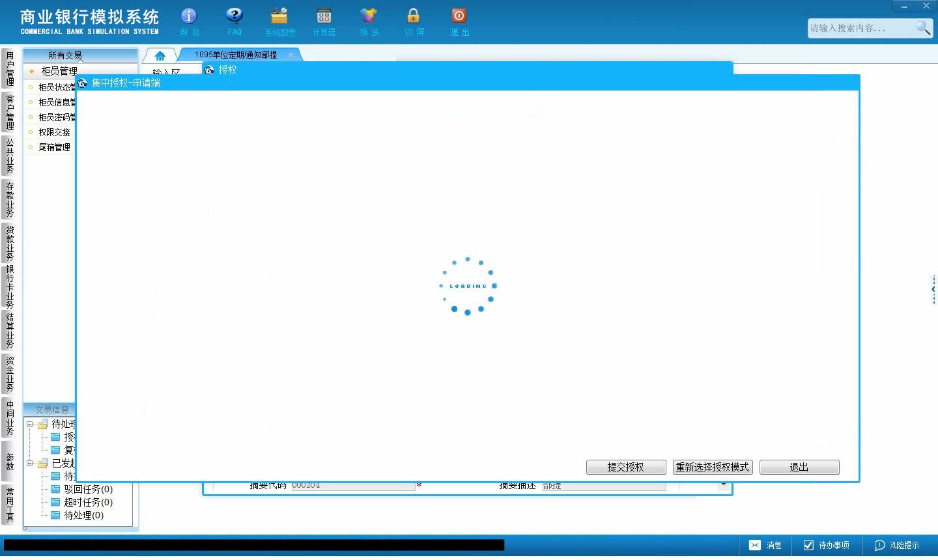The width and height of the screenshot is (938, 560).
Task: Launch the 计算器 calculator icon
Action: coord(324,16)
